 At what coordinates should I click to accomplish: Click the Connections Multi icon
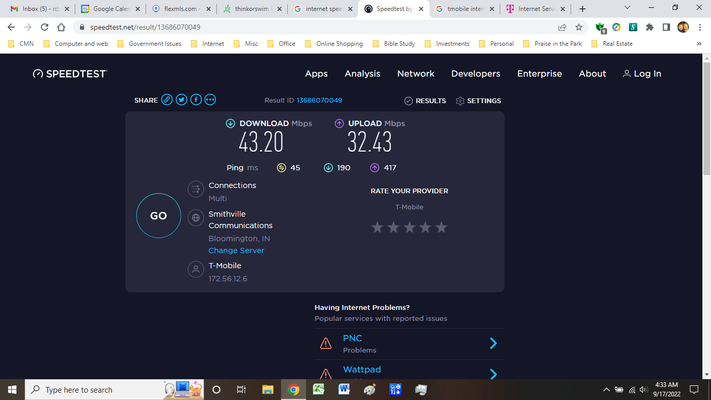click(195, 189)
